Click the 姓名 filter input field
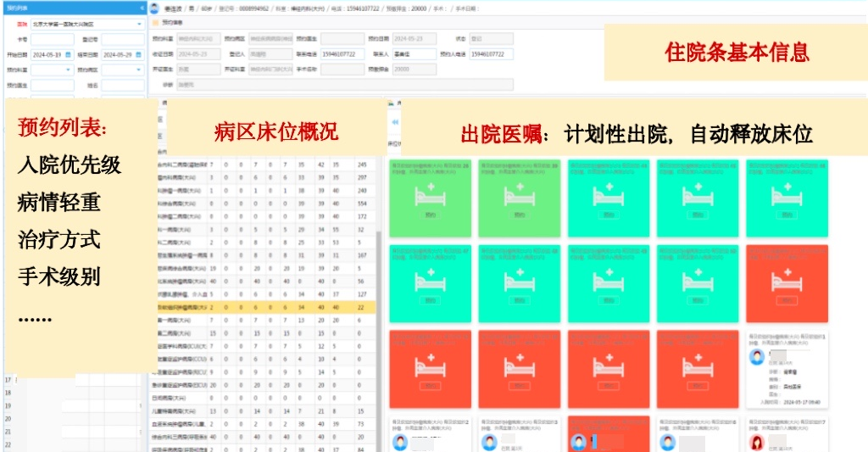 (123, 86)
